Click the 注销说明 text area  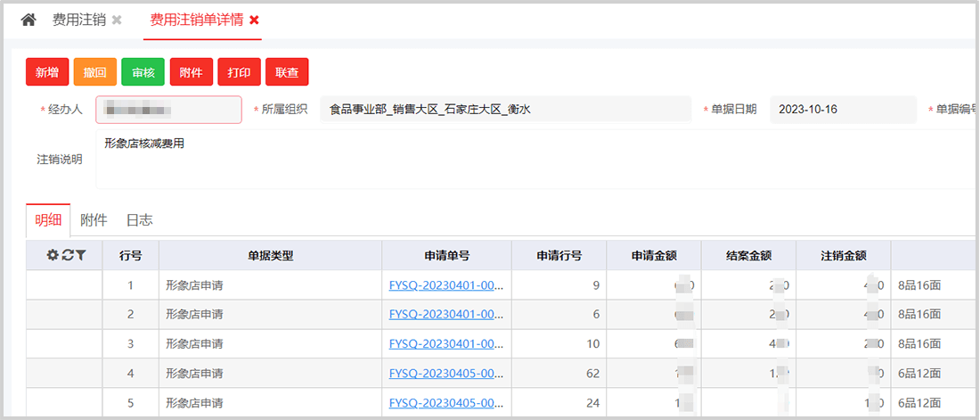pos(535,160)
